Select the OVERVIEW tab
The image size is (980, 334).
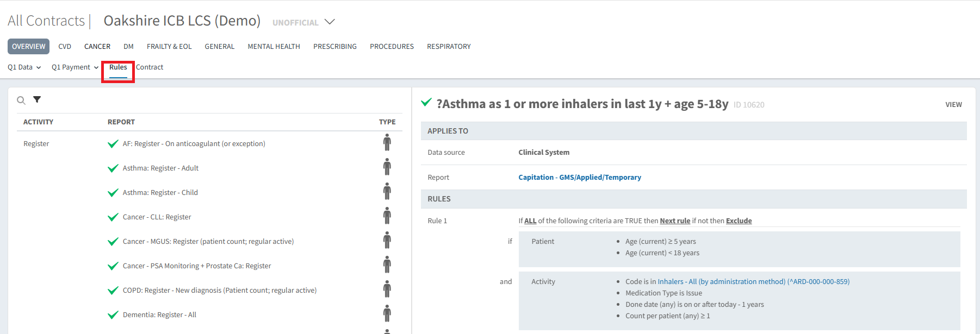28,46
